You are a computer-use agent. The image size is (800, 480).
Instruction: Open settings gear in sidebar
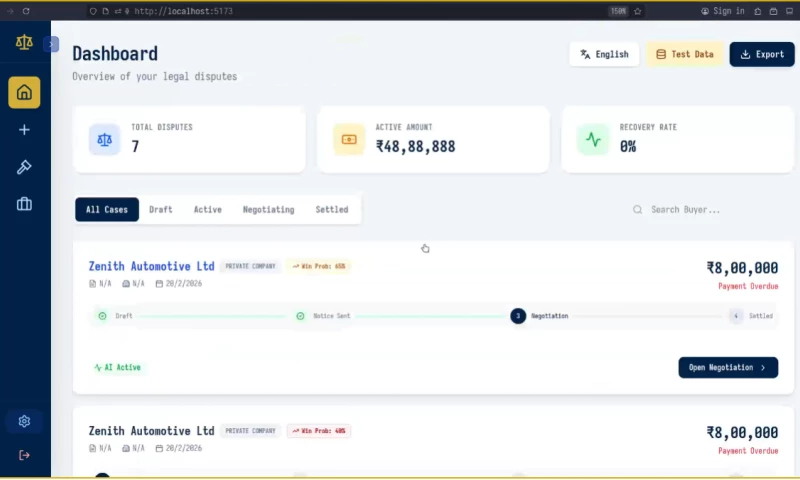click(24, 421)
